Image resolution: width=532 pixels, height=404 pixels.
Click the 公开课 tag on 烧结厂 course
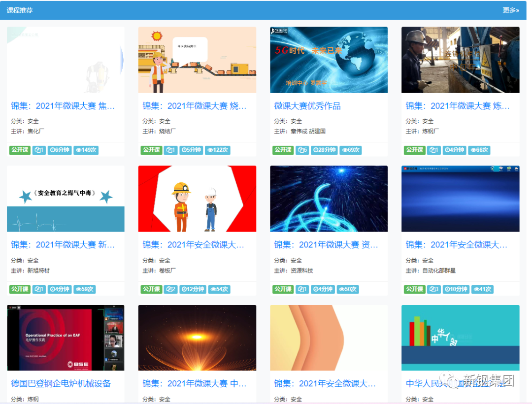pos(152,150)
